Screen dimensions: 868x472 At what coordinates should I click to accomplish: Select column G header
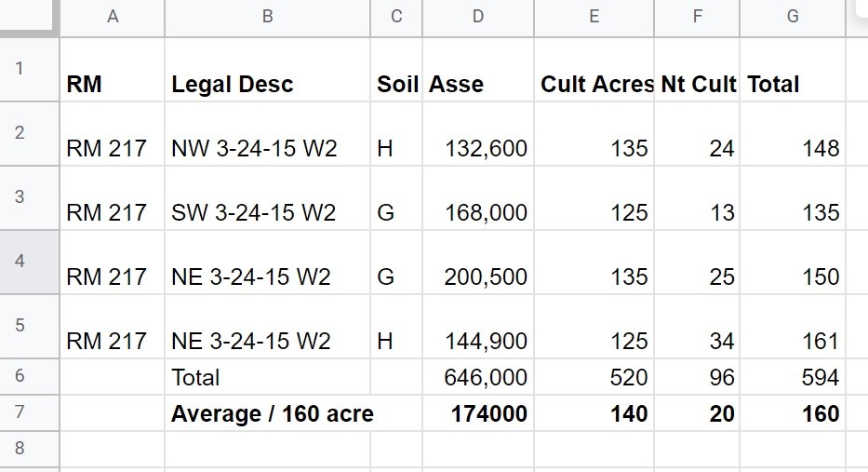(x=793, y=17)
